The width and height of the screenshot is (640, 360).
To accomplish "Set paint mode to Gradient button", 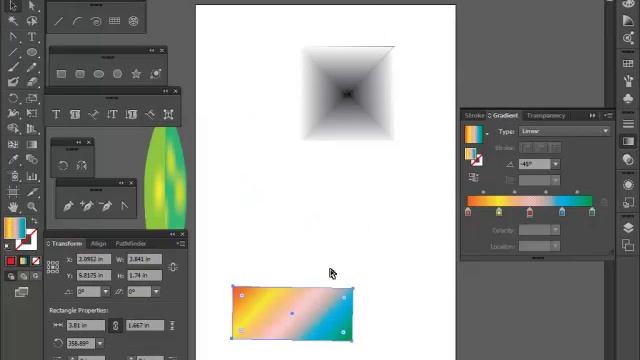I will (x=23, y=261).
